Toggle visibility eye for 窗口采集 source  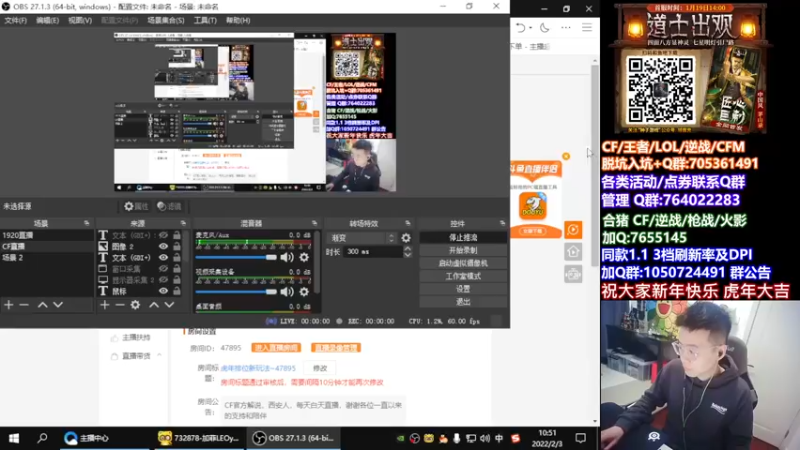pos(163,268)
